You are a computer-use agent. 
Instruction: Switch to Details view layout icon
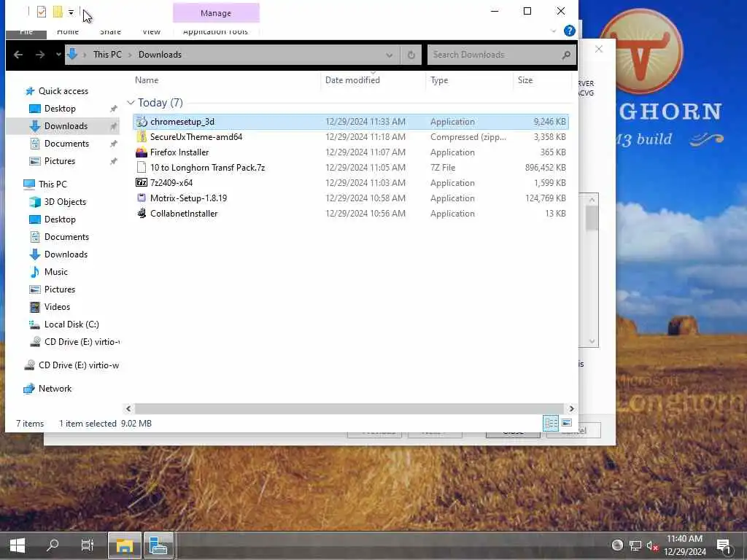pos(551,423)
